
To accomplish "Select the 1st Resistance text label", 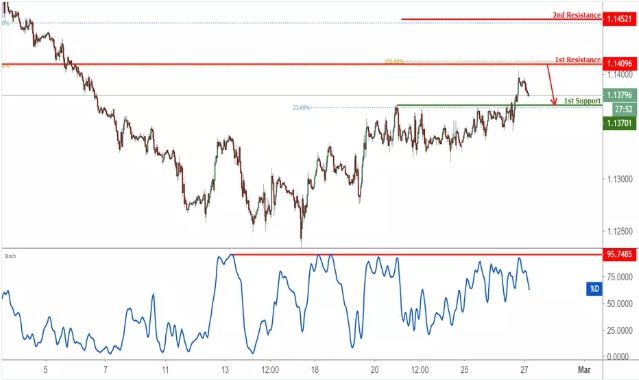I will click(577, 60).
